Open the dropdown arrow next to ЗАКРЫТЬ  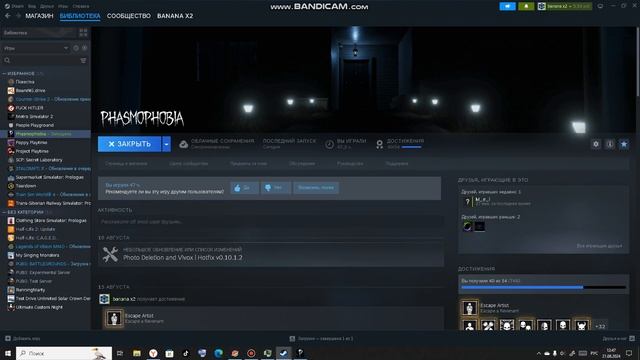click(x=167, y=144)
